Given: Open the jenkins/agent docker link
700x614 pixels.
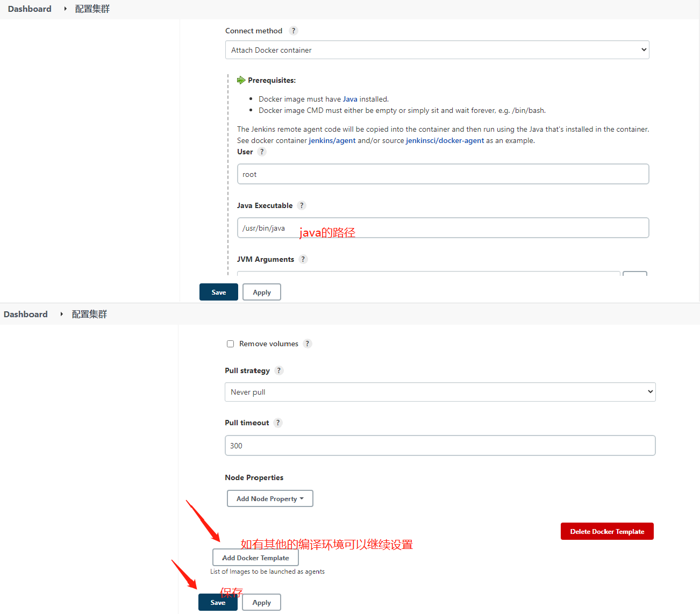Looking at the screenshot, I should (332, 140).
